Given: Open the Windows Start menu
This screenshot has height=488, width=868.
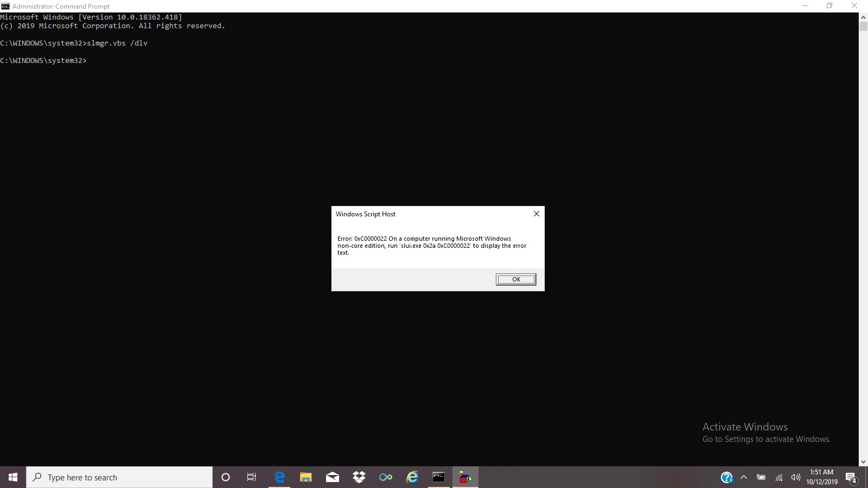Looking at the screenshot, I should click(13, 477).
